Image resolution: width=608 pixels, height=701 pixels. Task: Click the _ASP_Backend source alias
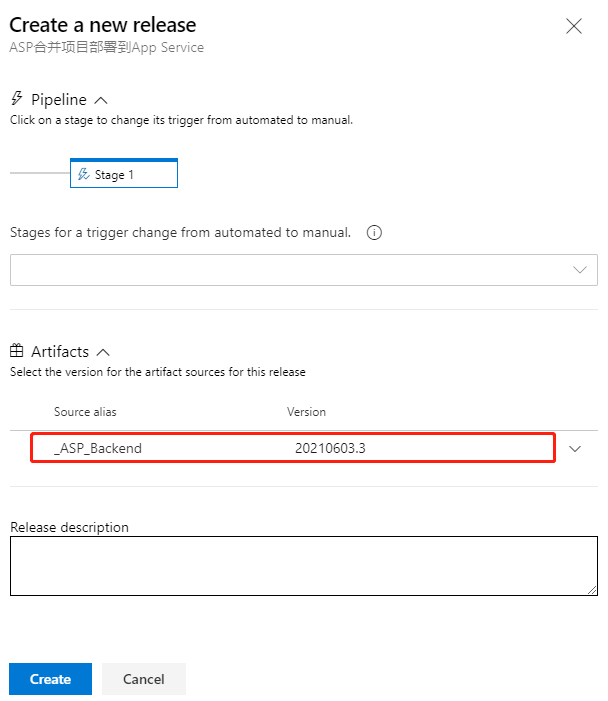click(98, 448)
